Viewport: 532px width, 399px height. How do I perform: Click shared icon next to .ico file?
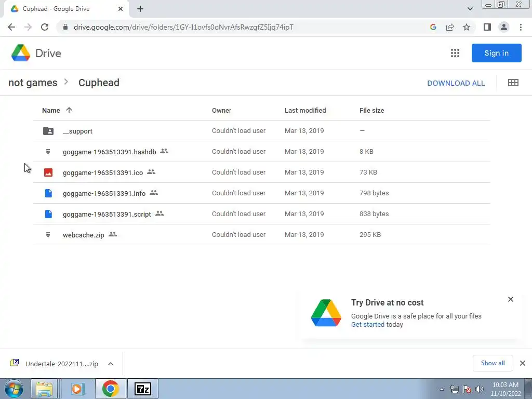pyautogui.click(x=151, y=171)
